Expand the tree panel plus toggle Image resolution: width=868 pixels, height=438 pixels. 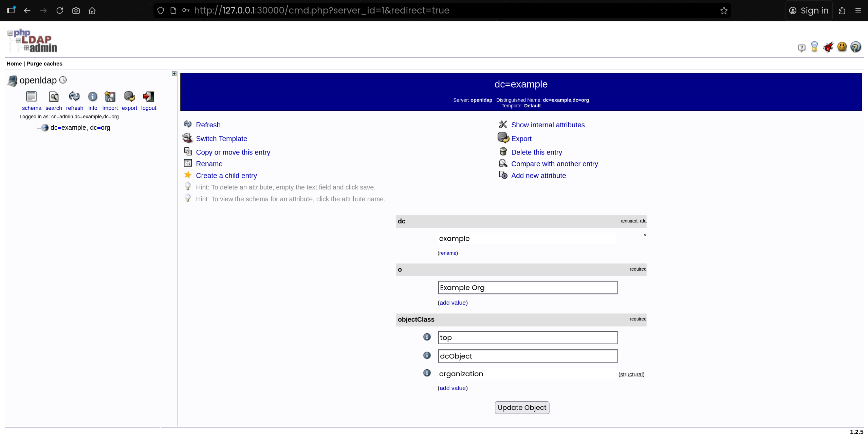(174, 74)
